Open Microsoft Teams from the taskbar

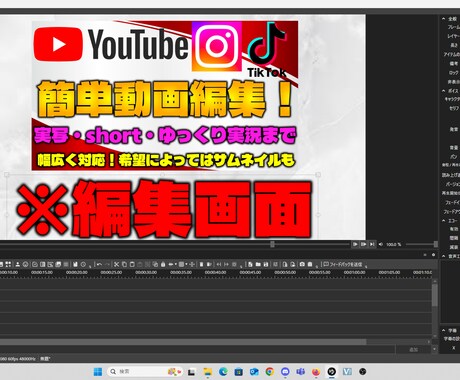tap(300, 372)
